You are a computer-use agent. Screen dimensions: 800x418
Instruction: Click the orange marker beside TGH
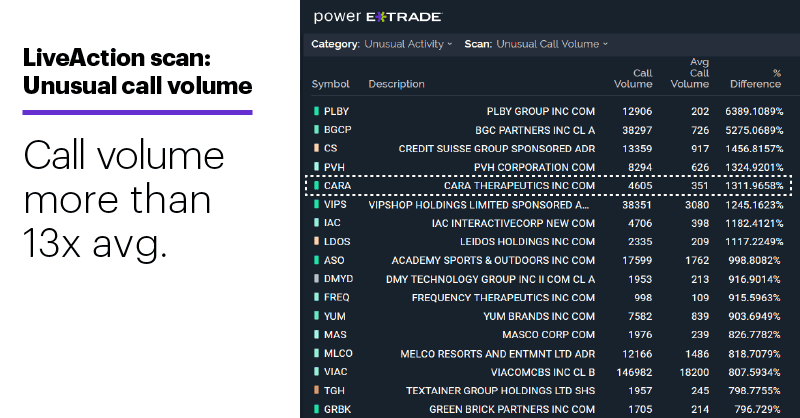[x=316, y=390]
